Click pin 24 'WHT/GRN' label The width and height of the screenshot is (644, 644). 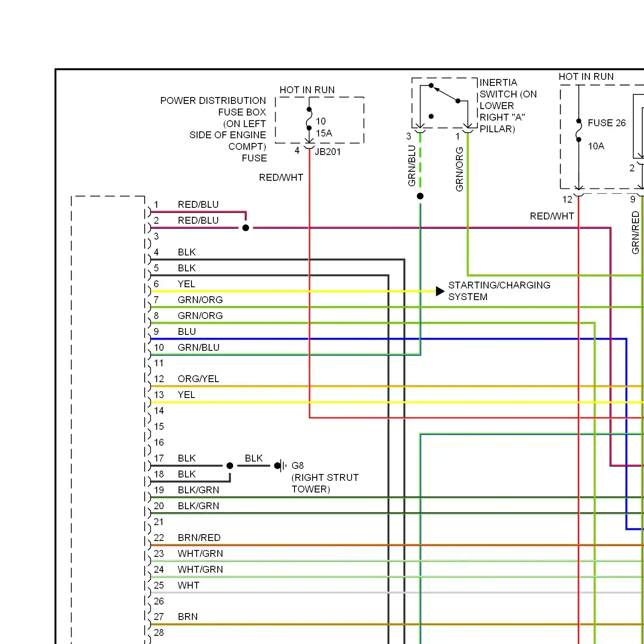click(x=200, y=569)
